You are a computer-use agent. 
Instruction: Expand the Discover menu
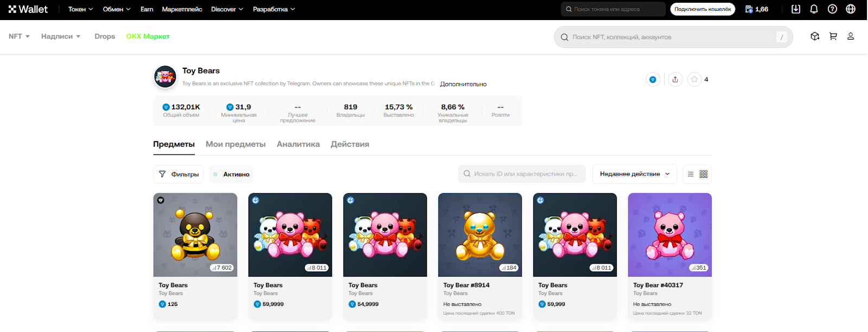coord(227,9)
